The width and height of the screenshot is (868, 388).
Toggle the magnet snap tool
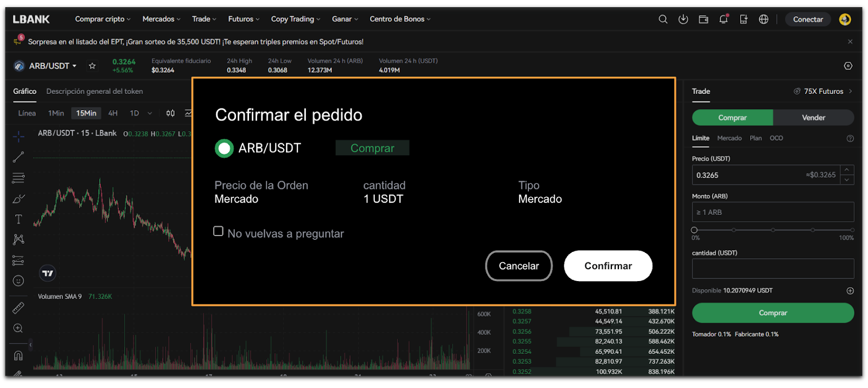(x=18, y=355)
